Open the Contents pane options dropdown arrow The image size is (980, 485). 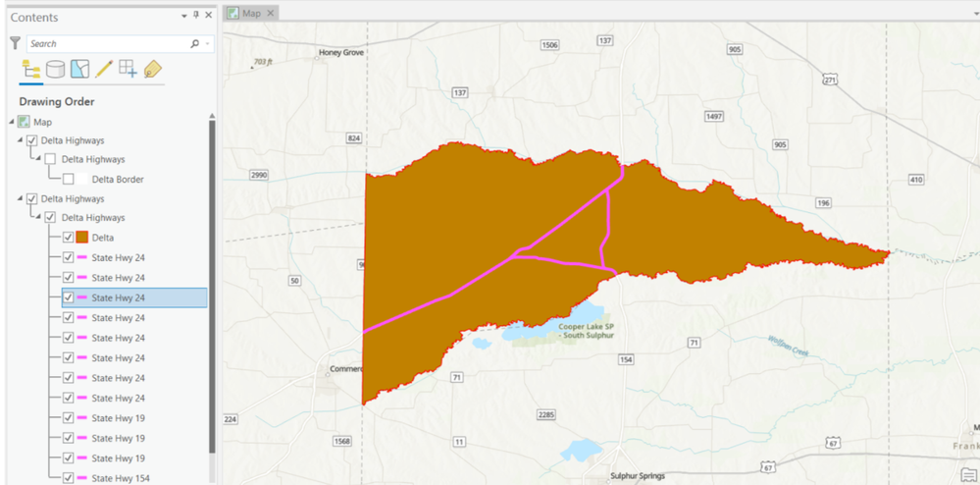(x=184, y=15)
